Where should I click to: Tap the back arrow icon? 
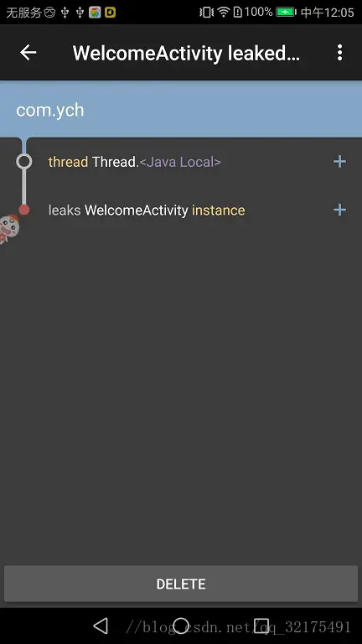[x=28, y=53]
